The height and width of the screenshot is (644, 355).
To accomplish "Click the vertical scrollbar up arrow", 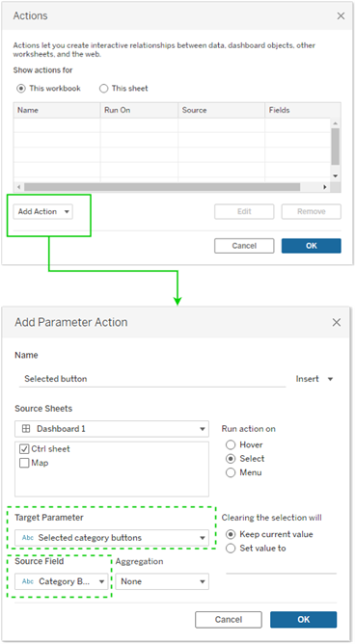I will tap(336, 122).
